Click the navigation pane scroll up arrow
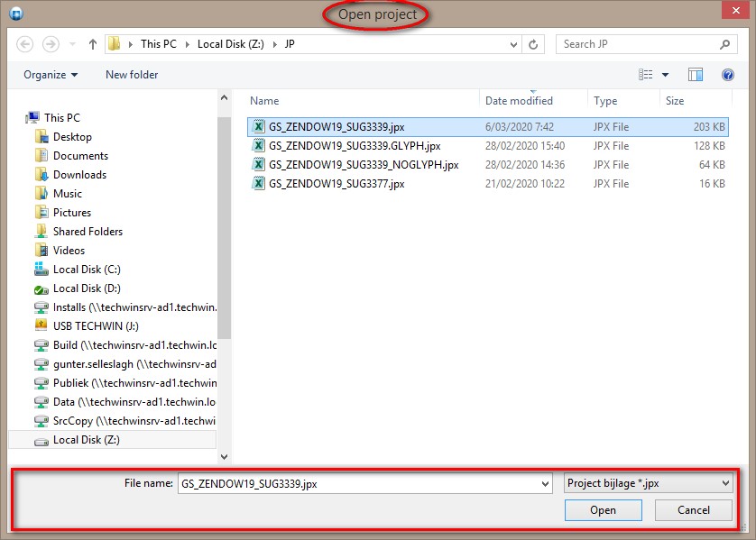The image size is (756, 540). click(x=225, y=97)
